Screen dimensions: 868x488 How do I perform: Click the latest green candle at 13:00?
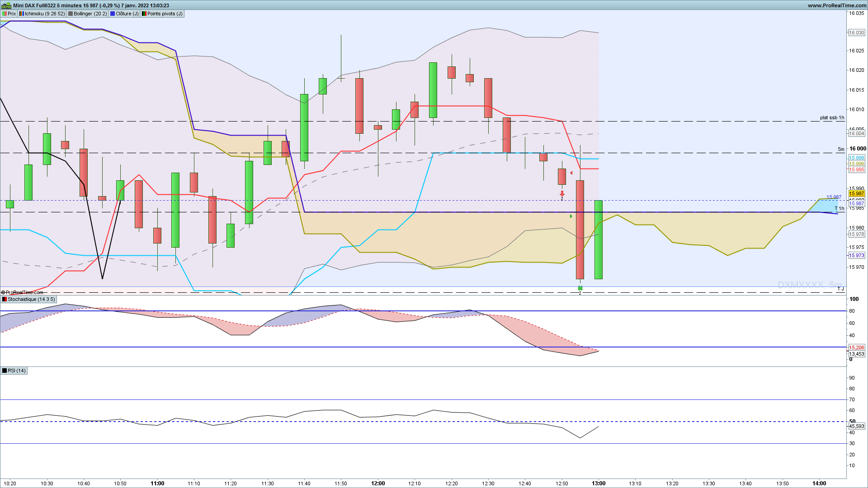pyautogui.click(x=599, y=239)
